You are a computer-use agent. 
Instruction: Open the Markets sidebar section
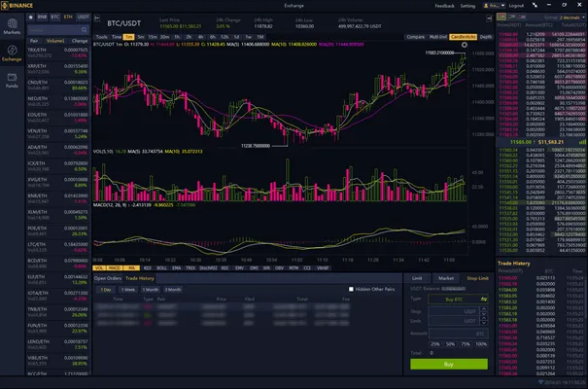coord(12,26)
